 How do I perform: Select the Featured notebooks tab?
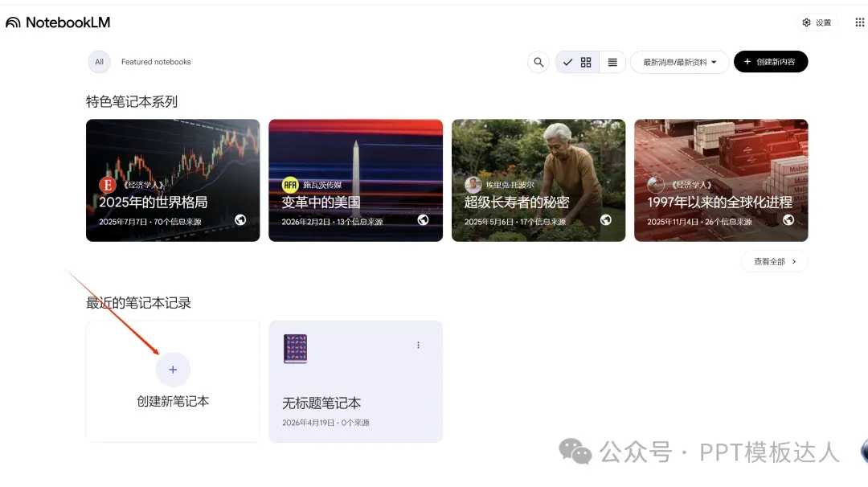click(x=156, y=62)
